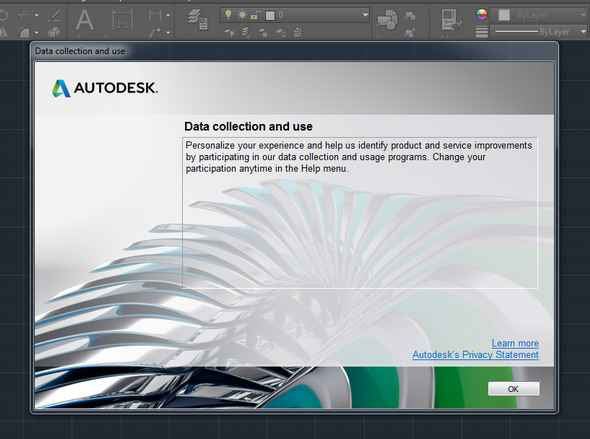Click the Data collection and use title bar
This screenshot has height=439, width=590.
pos(294,51)
